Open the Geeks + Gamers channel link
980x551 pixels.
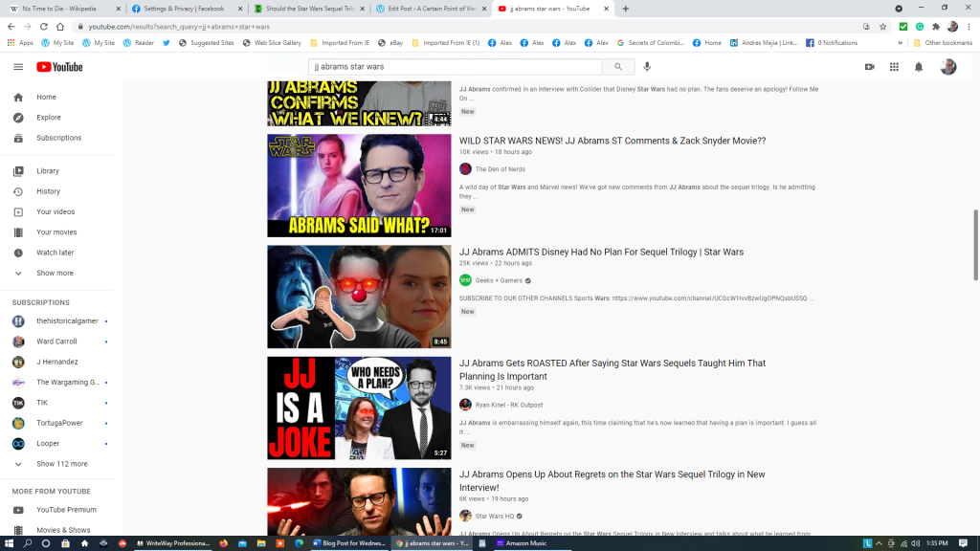pyautogui.click(x=497, y=280)
